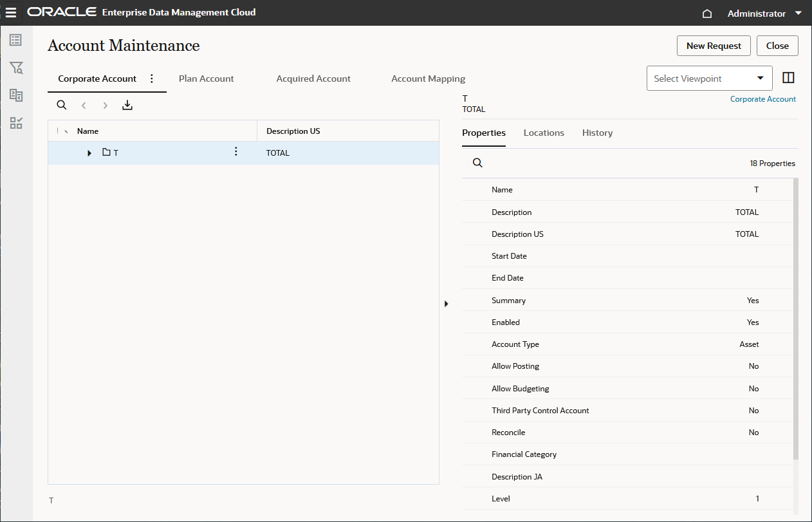
Task: Open Corporate Account tab actions menu
Action: point(152,79)
